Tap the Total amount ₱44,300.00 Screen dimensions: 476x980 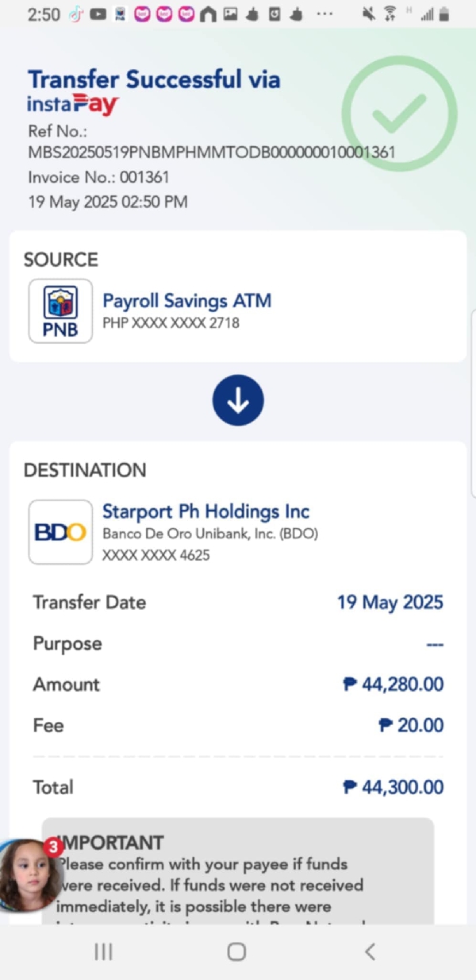pyautogui.click(x=393, y=787)
